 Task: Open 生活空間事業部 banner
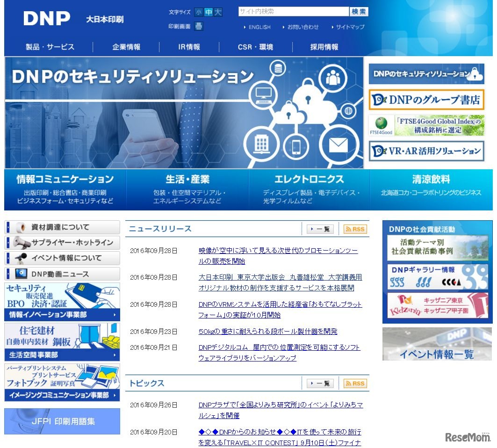tap(62, 342)
